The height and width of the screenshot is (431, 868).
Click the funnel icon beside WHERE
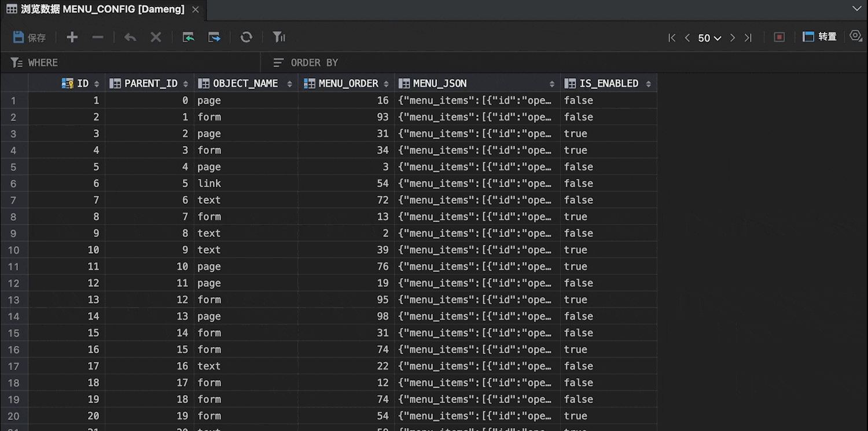pyautogui.click(x=17, y=63)
